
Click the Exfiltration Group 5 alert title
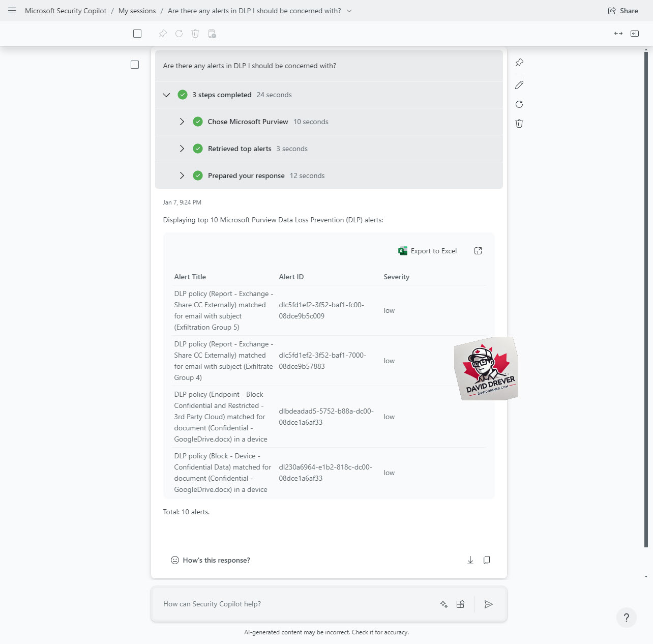224,310
